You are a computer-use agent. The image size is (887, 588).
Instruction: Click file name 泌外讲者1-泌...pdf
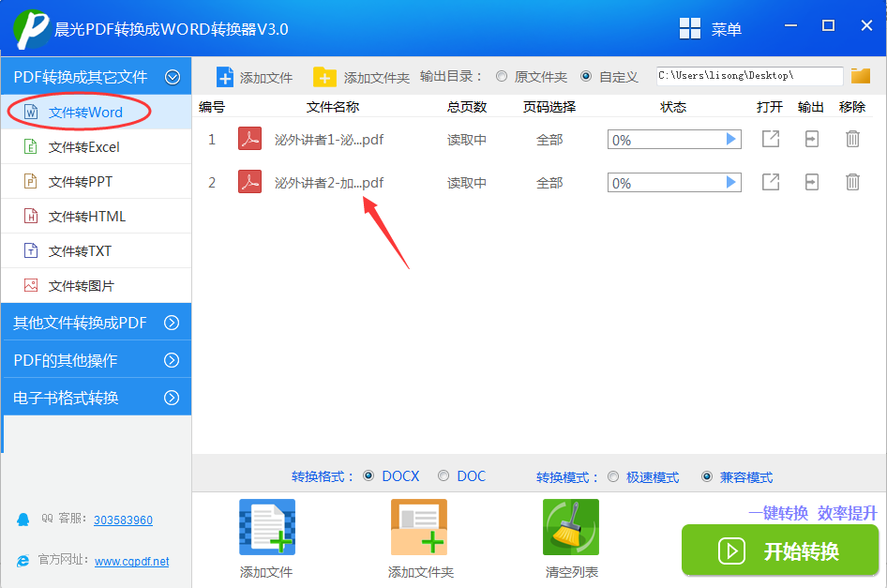coord(329,139)
